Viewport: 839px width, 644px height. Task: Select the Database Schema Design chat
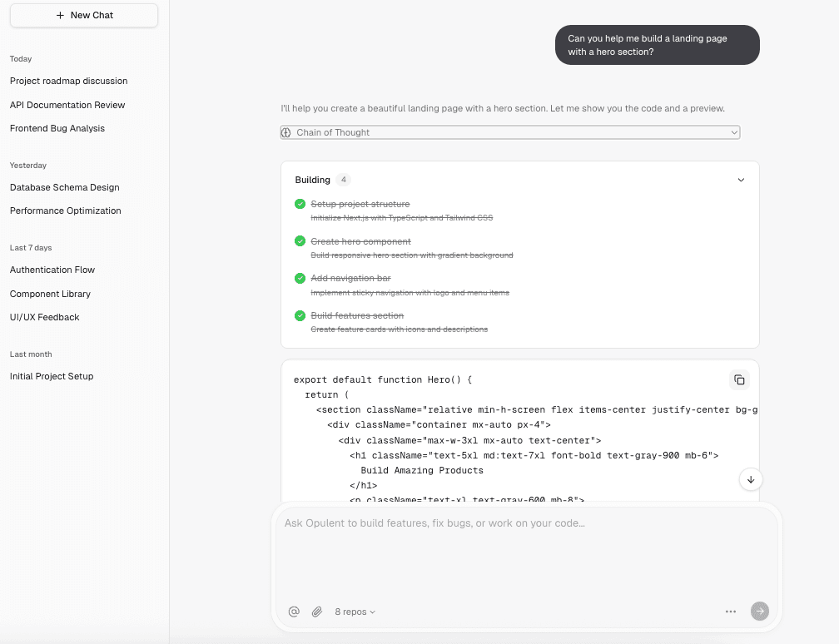click(65, 187)
